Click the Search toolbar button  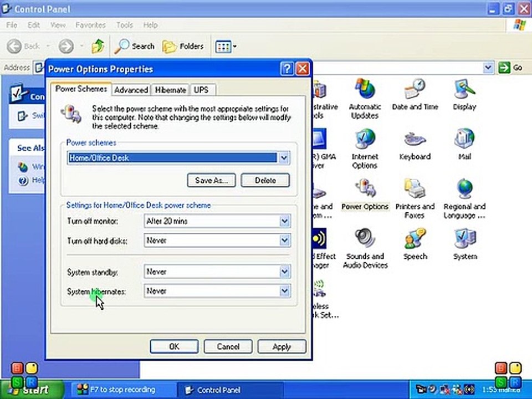coord(134,46)
